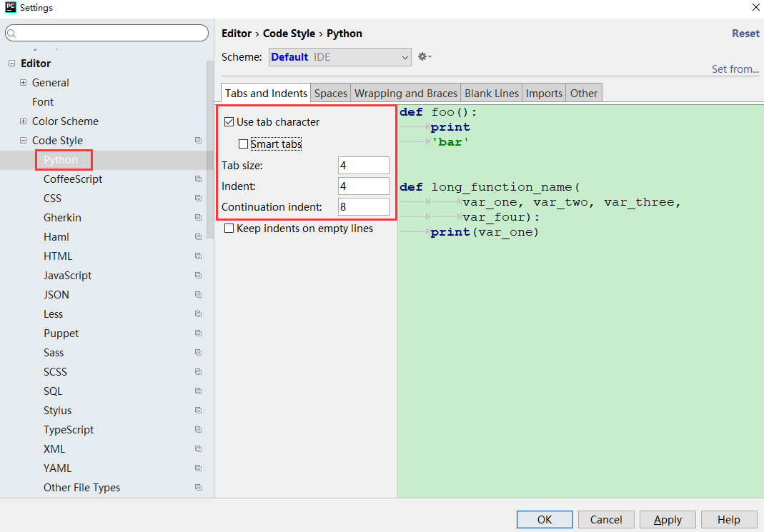Click the copy icon beside HTML
Screen dimensions: 764x532
198,256
